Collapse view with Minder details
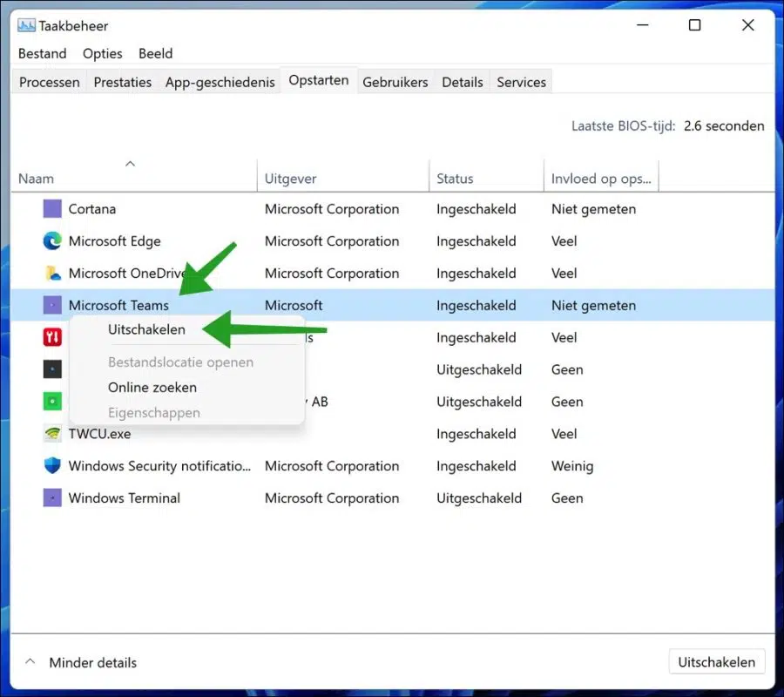The image size is (784, 697). (x=82, y=662)
